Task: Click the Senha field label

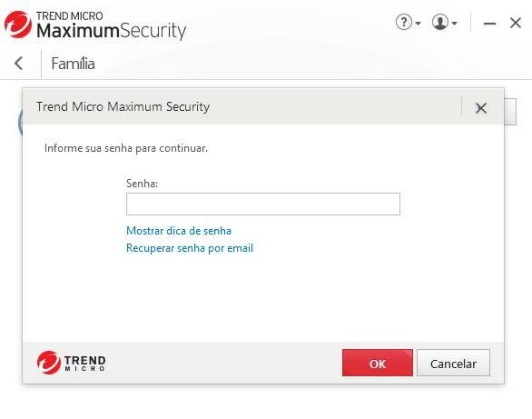Action: (x=142, y=184)
